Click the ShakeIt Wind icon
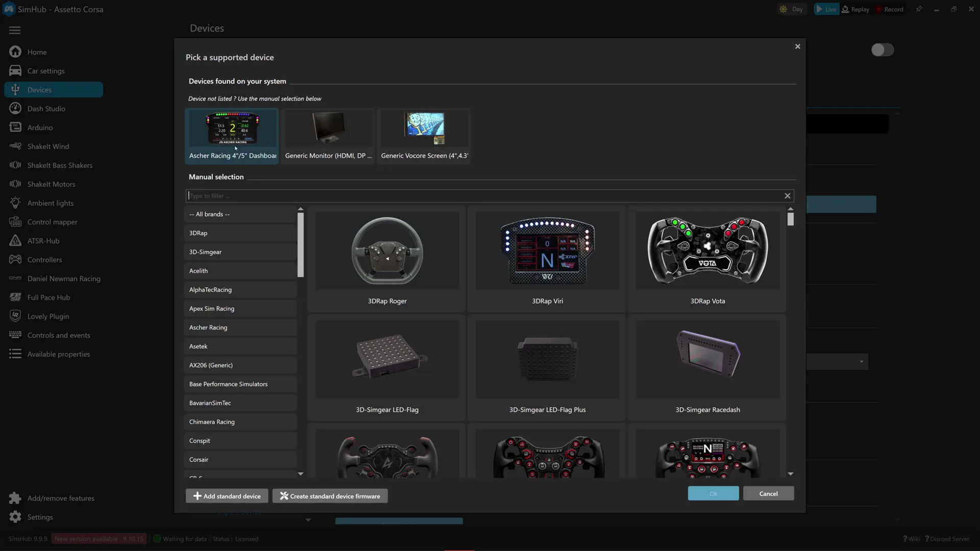This screenshot has height=551, width=980. [15, 146]
